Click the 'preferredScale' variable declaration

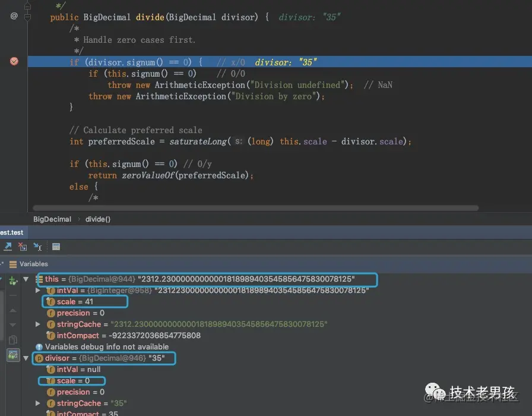click(122, 141)
